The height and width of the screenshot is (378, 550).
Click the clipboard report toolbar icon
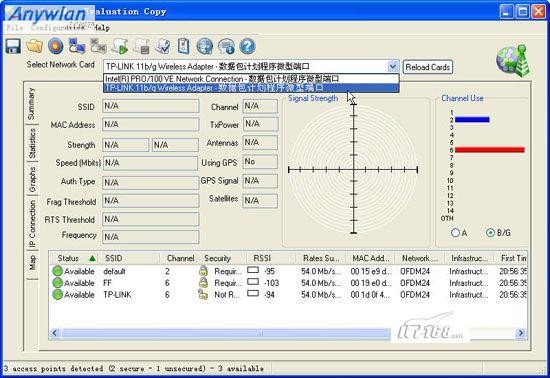(183, 46)
